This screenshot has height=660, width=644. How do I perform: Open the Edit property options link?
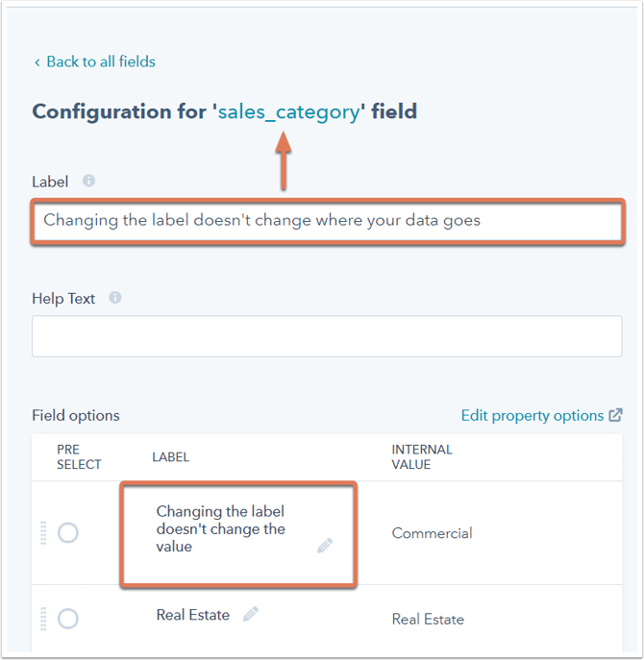coord(533,415)
